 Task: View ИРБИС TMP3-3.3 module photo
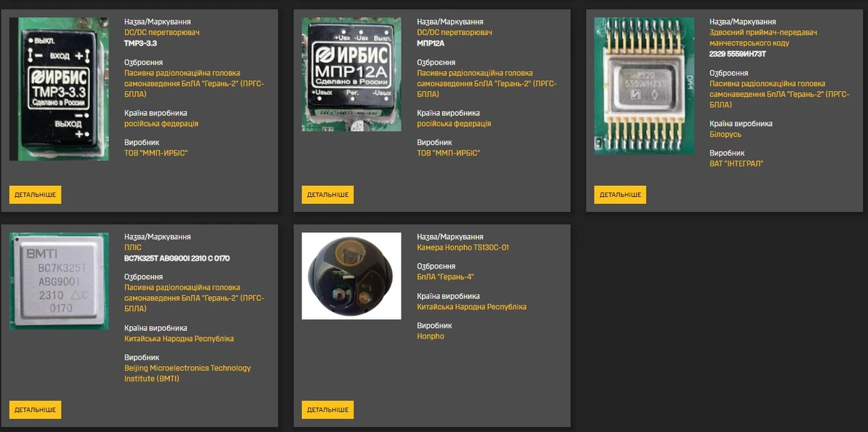click(59, 89)
